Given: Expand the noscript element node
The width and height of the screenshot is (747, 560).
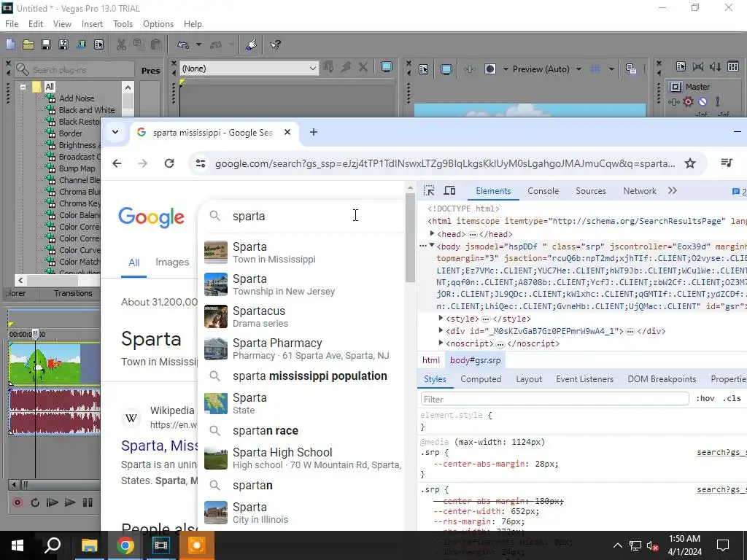Looking at the screenshot, I should click(441, 343).
